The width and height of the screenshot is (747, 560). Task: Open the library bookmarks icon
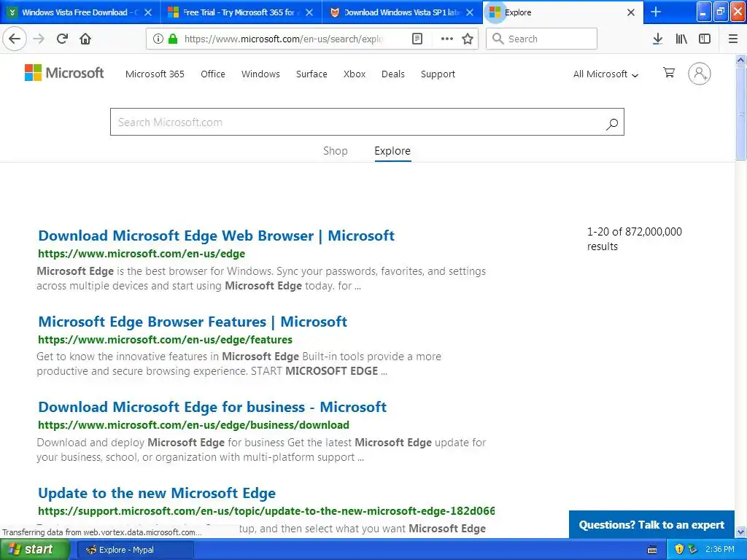[x=681, y=39]
